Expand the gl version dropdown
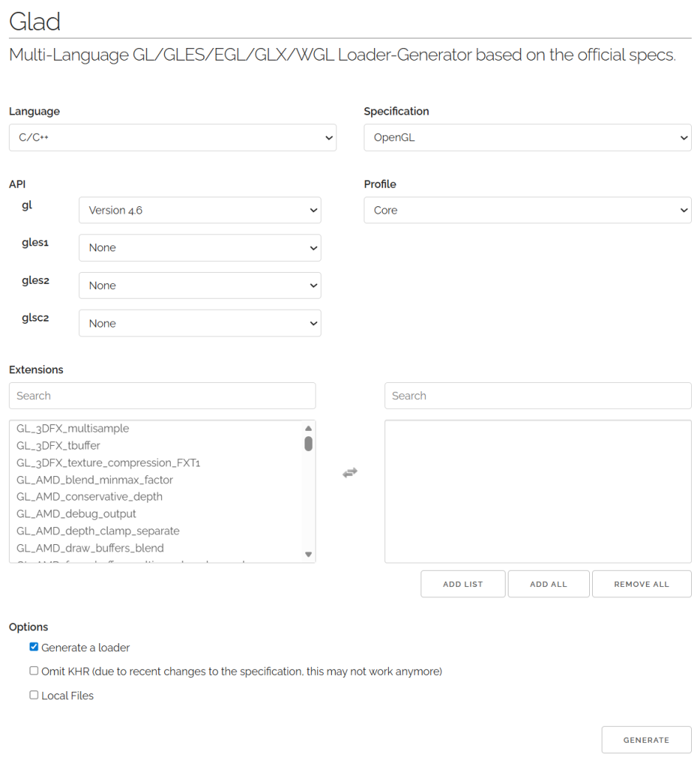 (200, 210)
